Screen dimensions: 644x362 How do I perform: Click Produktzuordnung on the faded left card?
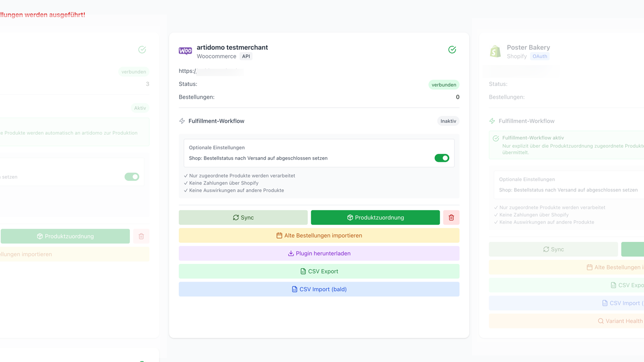(65, 236)
